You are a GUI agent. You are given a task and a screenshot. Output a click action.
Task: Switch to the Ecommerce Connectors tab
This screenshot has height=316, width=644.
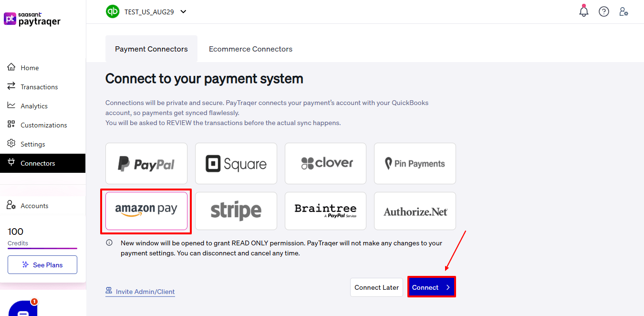250,49
